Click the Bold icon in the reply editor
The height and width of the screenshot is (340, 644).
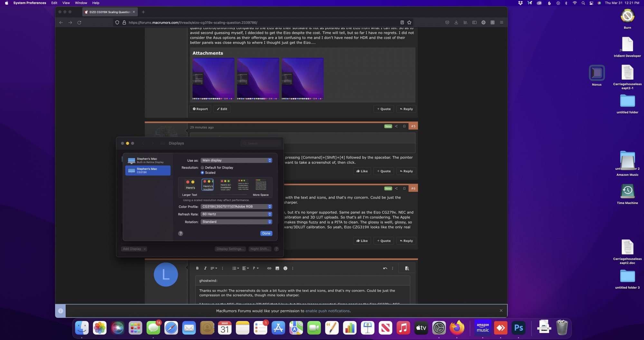point(197,268)
